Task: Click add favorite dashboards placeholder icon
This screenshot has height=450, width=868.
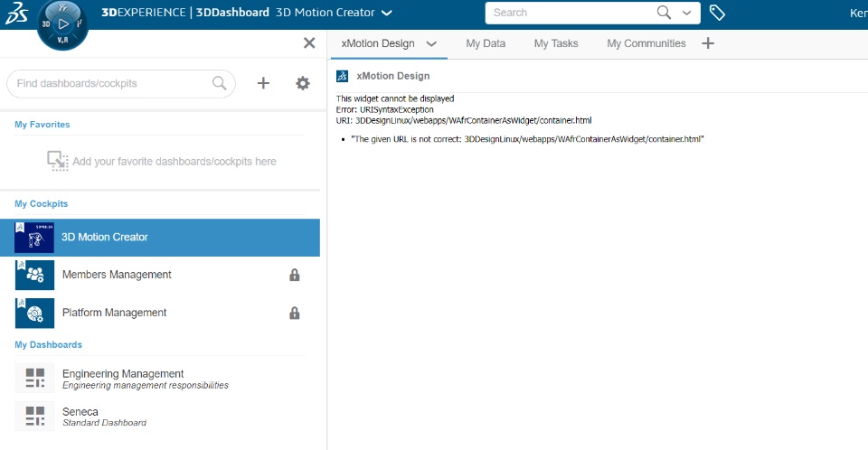Action: click(x=58, y=161)
